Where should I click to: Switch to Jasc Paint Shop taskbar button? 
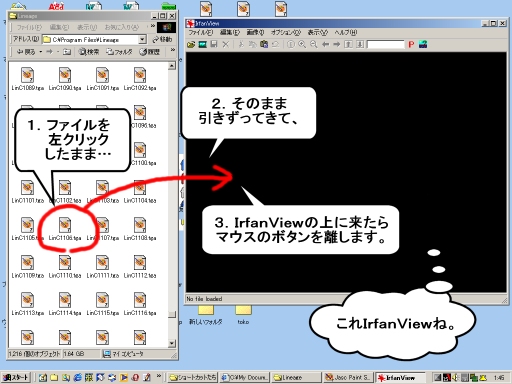pos(348,377)
